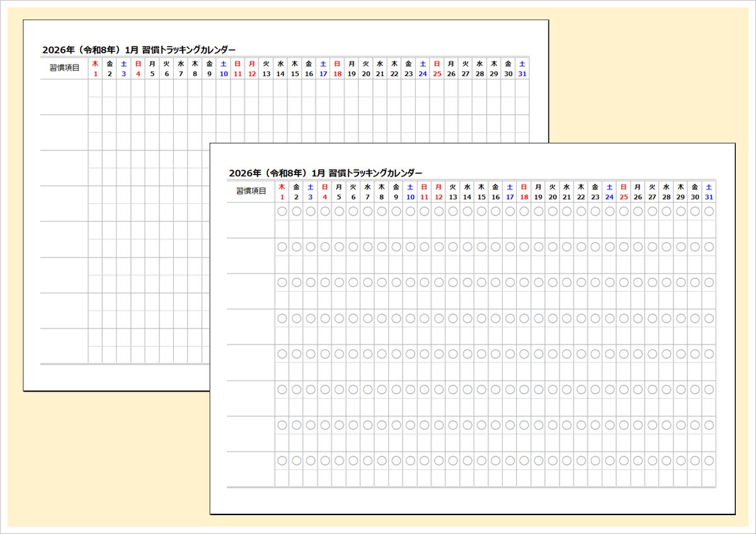Select the 土 17 Saturday column header
The height and width of the screenshot is (534, 756).
pos(510,191)
